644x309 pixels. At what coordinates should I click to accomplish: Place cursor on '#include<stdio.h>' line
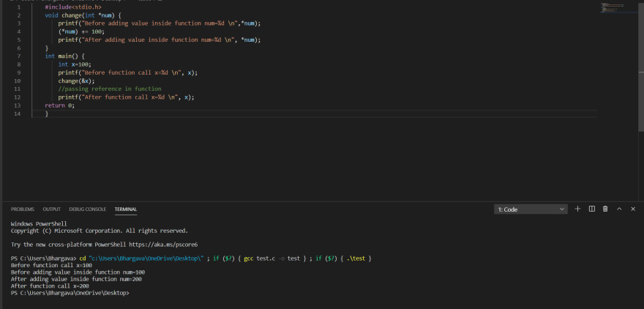pyautogui.click(x=73, y=7)
